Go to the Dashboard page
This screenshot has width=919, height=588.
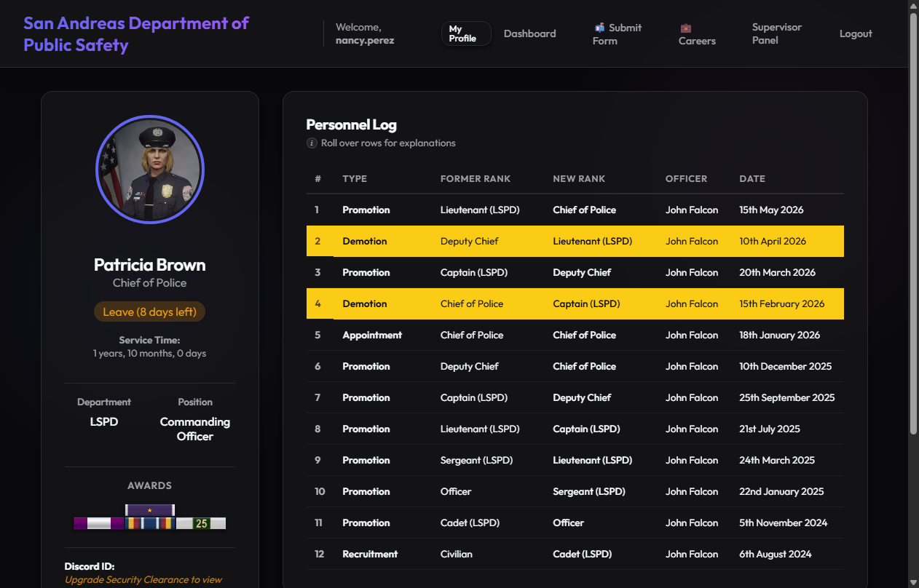(x=529, y=33)
